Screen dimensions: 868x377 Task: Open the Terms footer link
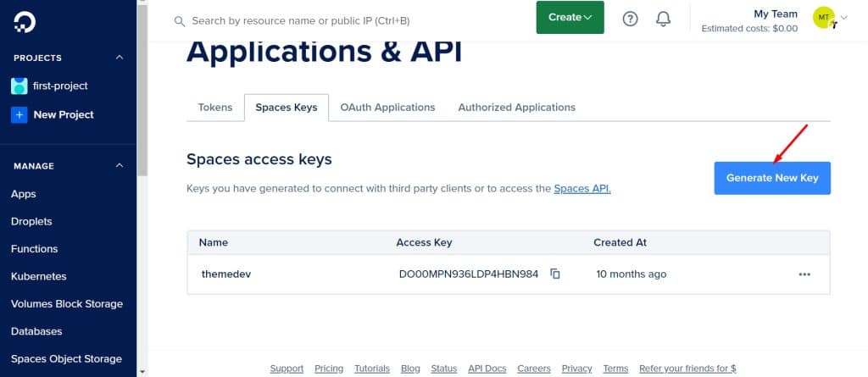[615, 369]
